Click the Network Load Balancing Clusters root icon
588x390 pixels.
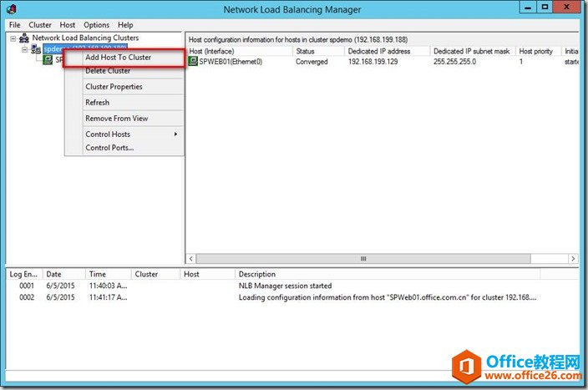[x=24, y=38]
